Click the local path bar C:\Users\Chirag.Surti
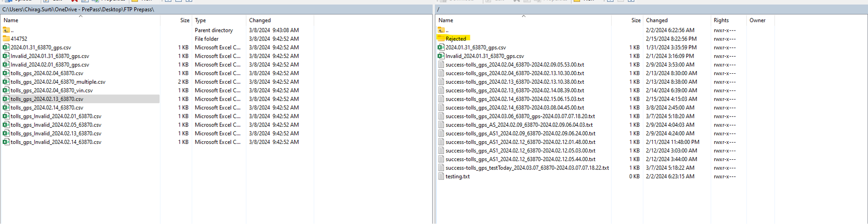 pyautogui.click(x=78, y=9)
